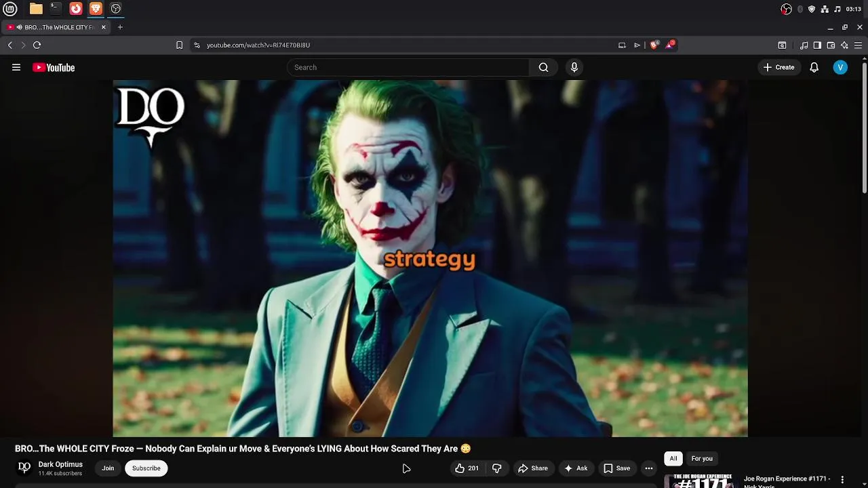Screen dimensions: 868x488
Task: Go back to the previous page
Action: pyautogui.click(x=9, y=45)
